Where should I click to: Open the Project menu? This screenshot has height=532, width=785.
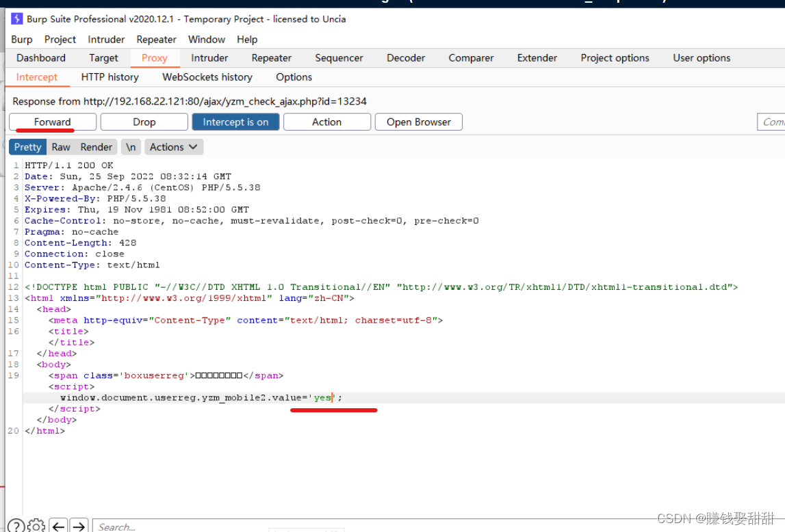60,40
